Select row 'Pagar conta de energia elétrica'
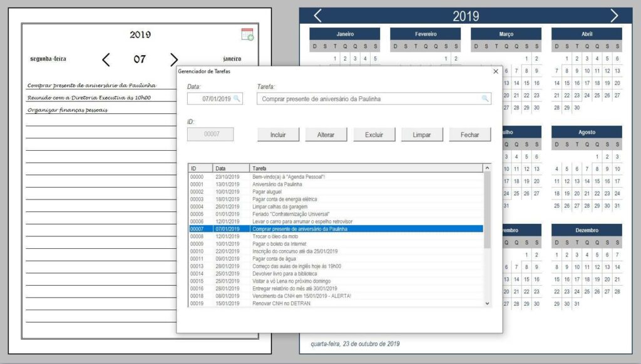641x364 pixels. [x=336, y=199]
